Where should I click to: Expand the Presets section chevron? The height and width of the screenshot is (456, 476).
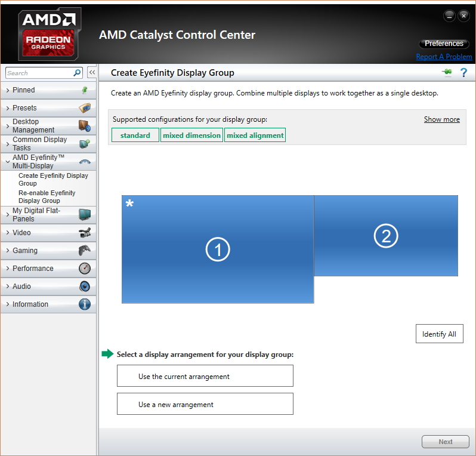pyautogui.click(x=8, y=108)
